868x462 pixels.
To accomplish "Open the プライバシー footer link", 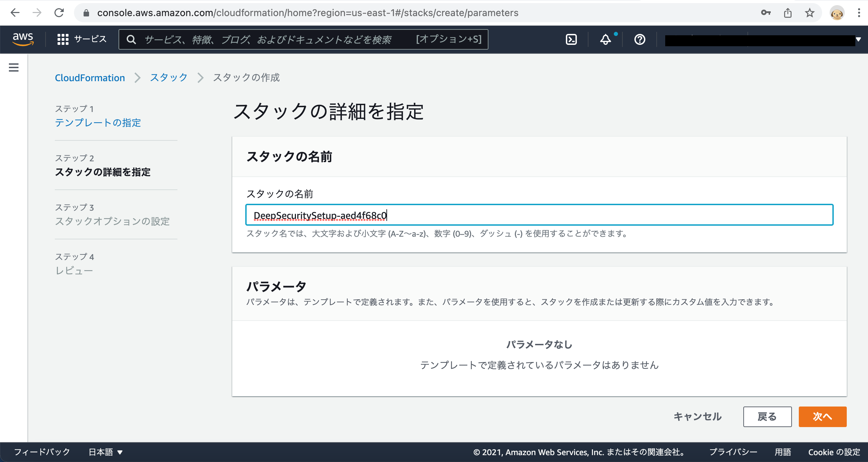I will pos(733,452).
